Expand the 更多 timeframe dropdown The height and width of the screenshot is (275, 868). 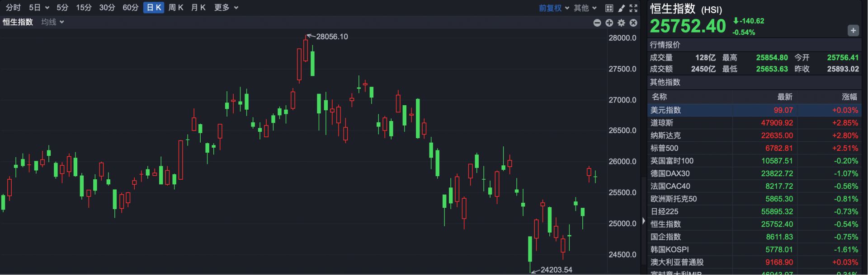tap(226, 8)
